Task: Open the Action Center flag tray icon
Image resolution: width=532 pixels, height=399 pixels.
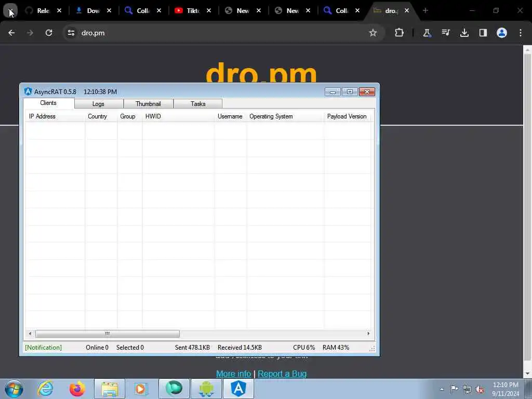Action: (x=454, y=389)
